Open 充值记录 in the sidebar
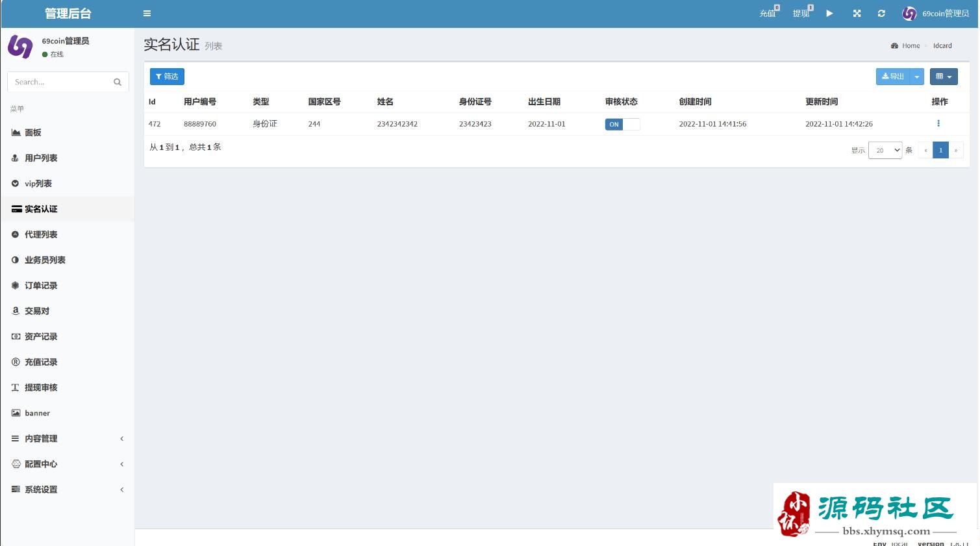Screen dimensions: 980x546 click(x=68, y=362)
